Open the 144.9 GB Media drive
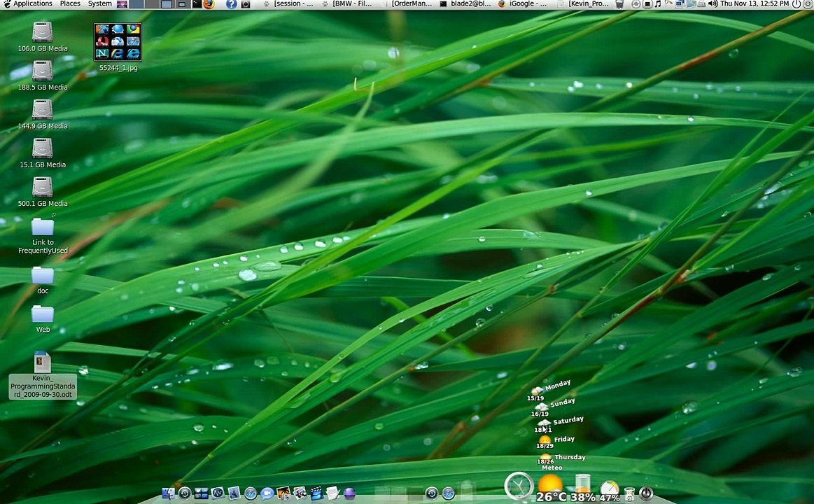This screenshot has width=814, height=504. pyautogui.click(x=43, y=114)
